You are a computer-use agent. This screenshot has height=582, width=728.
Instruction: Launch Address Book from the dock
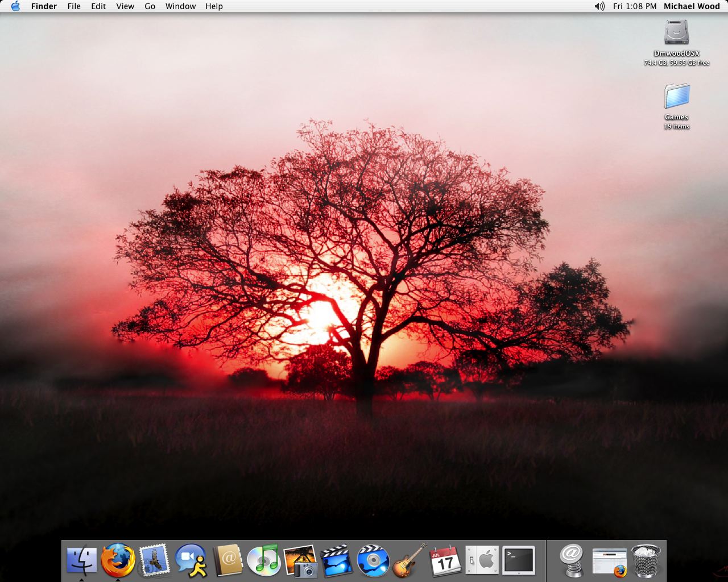click(x=227, y=560)
